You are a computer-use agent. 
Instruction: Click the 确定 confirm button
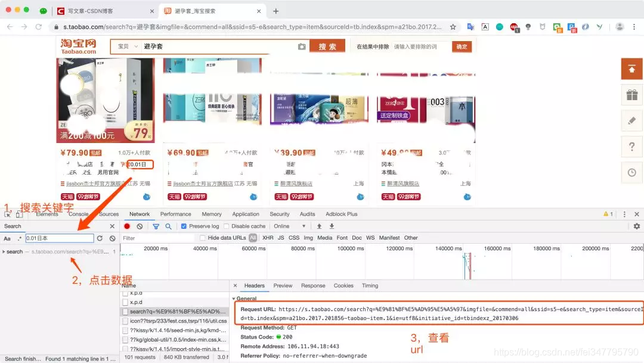(462, 46)
